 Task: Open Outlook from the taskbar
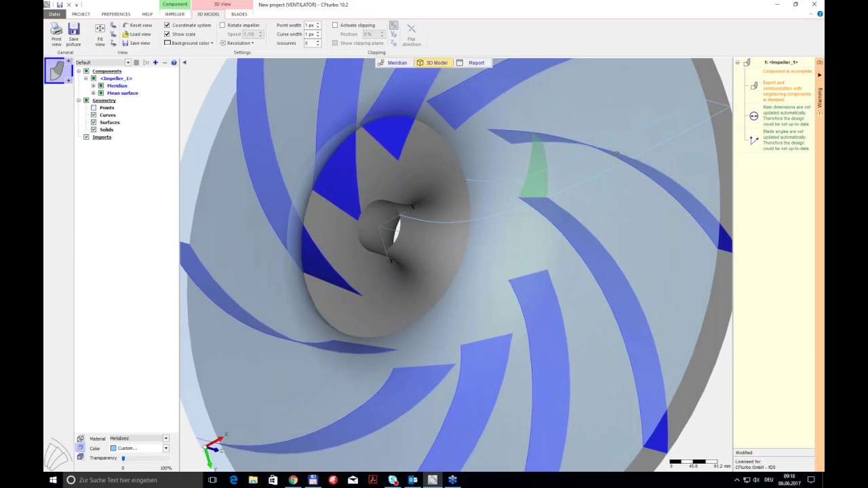coord(412,480)
